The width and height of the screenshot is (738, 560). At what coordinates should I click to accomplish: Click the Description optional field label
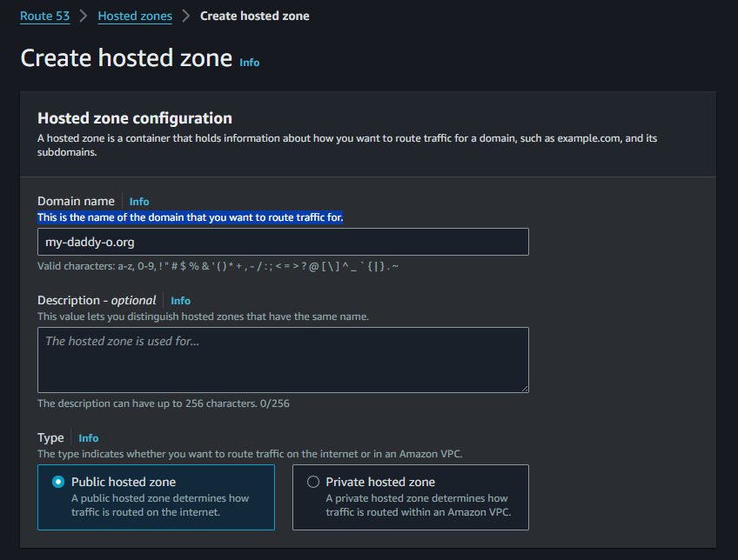click(97, 300)
